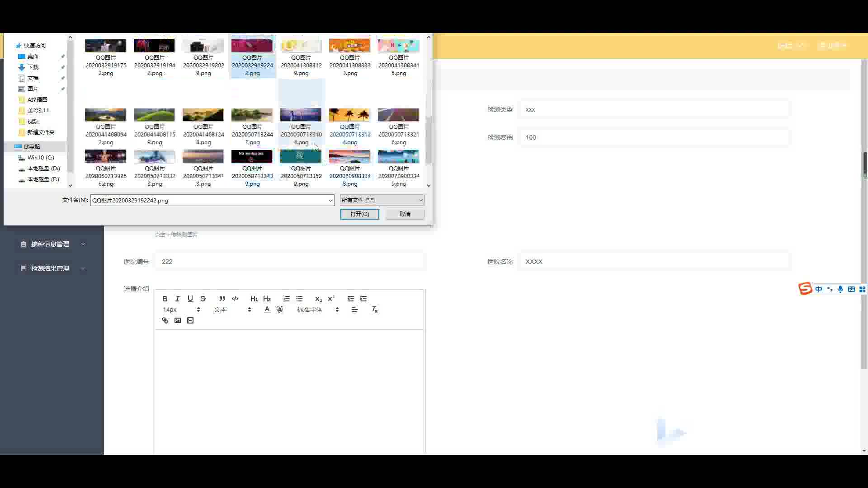Select the 此电脑 item in the navigation tree

click(32, 146)
